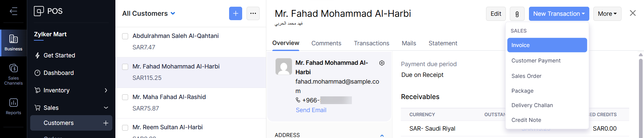Click the blue add customer plus button

click(235, 13)
